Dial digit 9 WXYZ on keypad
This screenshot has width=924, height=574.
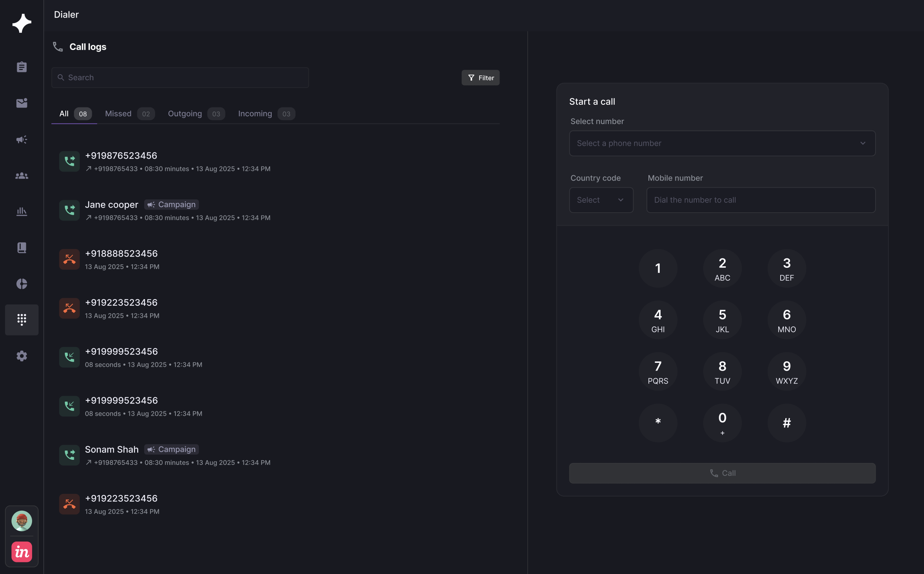click(x=787, y=371)
